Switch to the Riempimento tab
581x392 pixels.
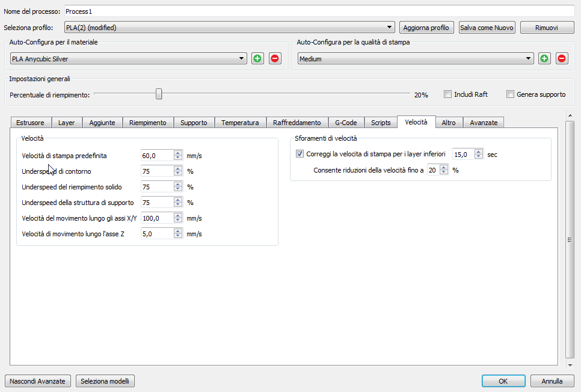pos(147,123)
